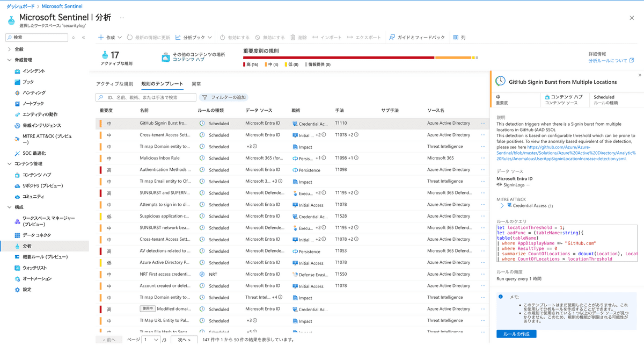The image size is (644, 345).
Task: Click Microsoft Sentinel breadcrumb
Action: [62, 6]
